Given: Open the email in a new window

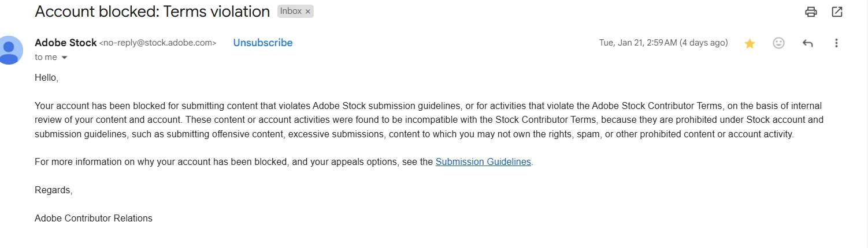Looking at the screenshot, I should pos(837,12).
